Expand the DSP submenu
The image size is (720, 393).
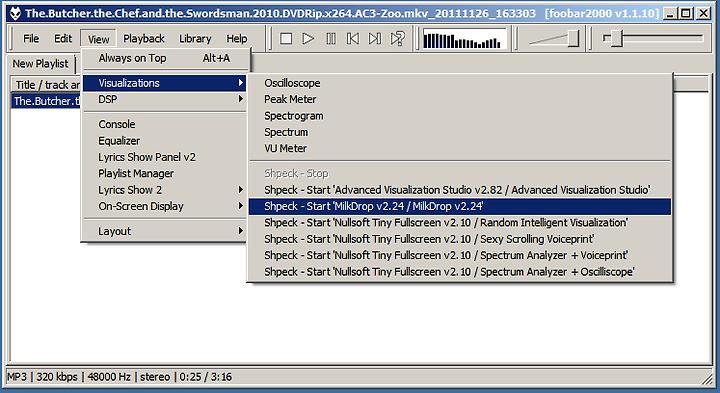tap(165, 99)
